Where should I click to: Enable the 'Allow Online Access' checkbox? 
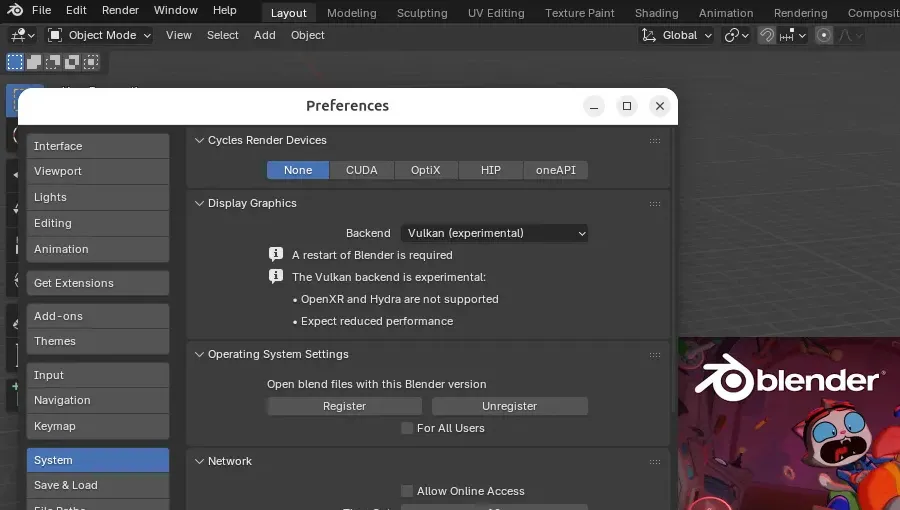[407, 491]
